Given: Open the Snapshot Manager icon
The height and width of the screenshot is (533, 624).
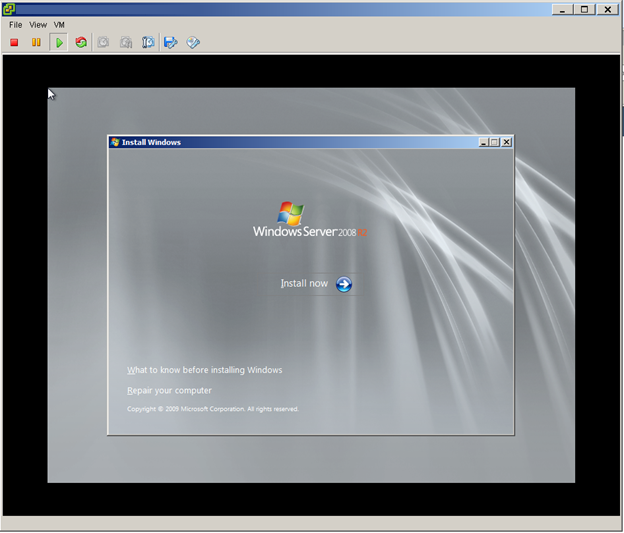Looking at the screenshot, I should (148, 42).
